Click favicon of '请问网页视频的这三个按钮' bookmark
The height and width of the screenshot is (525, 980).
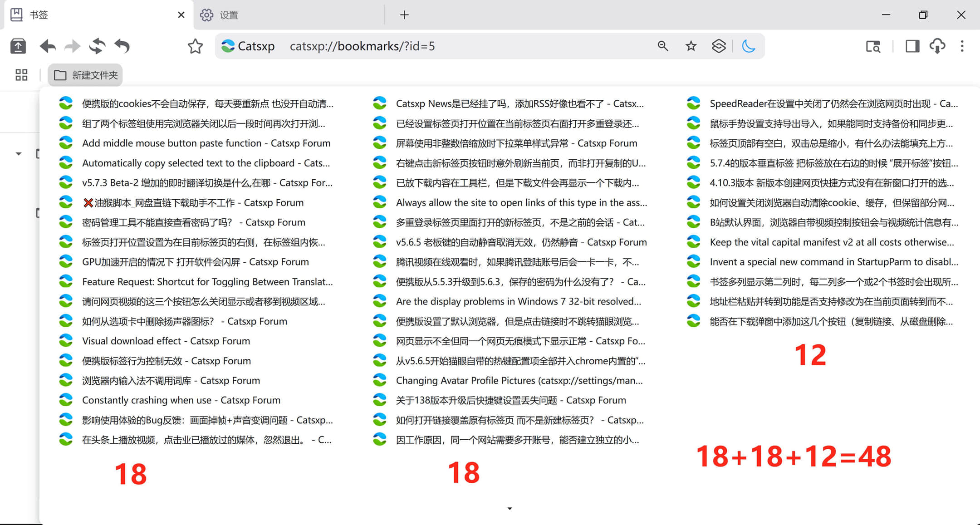66,301
